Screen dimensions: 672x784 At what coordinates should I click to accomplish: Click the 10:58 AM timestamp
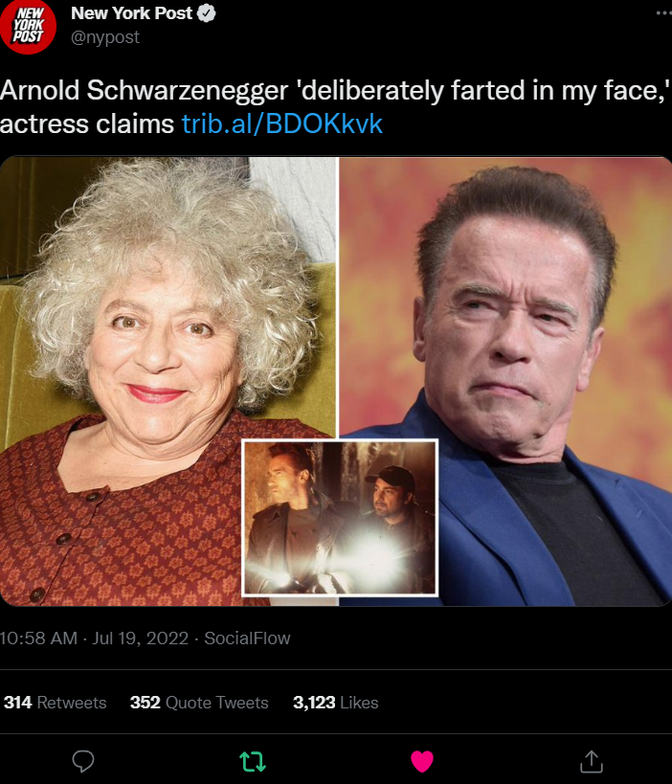click(x=38, y=638)
